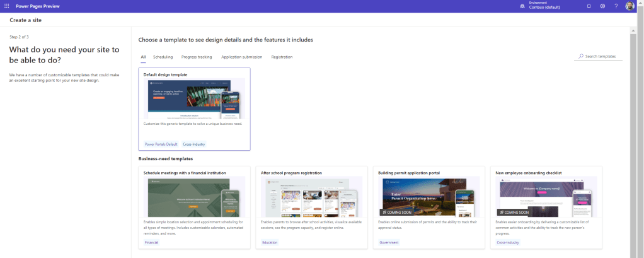644x258 pixels.
Task: Open the user profile avatar
Action: click(x=630, y=6)
